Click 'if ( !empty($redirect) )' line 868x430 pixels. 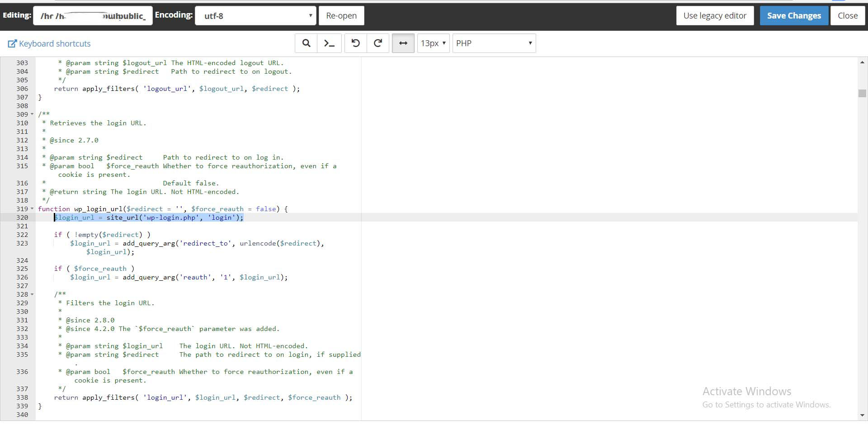[x=102, y=235]
